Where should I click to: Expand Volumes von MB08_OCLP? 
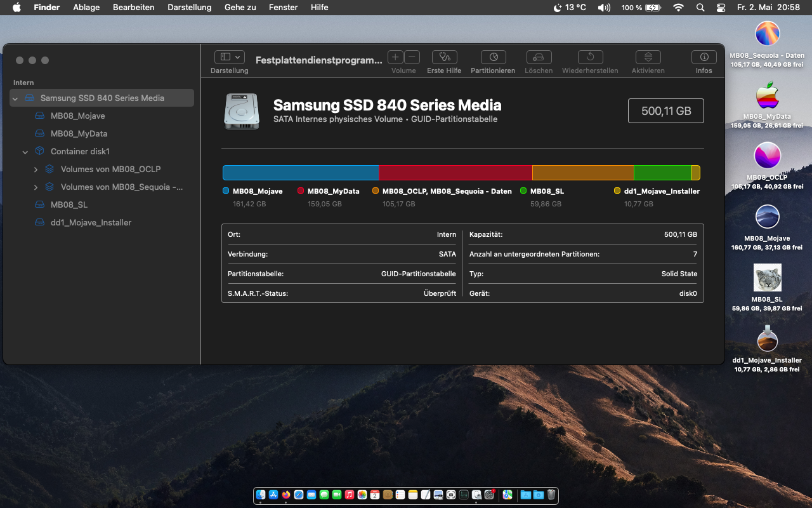coord(36,170)
